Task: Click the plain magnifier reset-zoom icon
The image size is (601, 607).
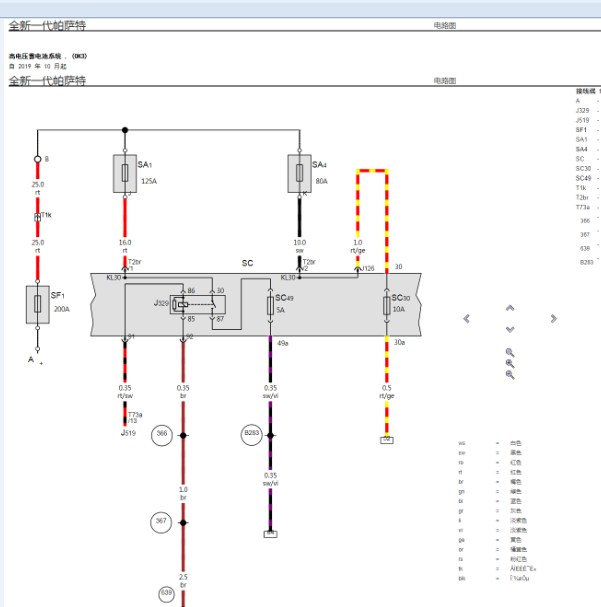Action: 510,352
